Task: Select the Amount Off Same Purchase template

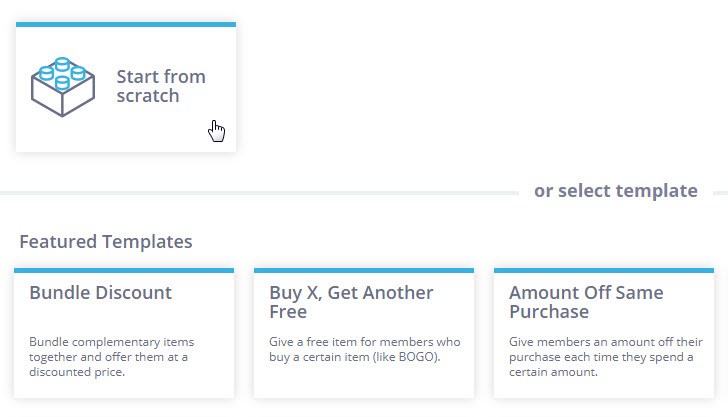Action: pyautogui.click(x=604, y=333)
